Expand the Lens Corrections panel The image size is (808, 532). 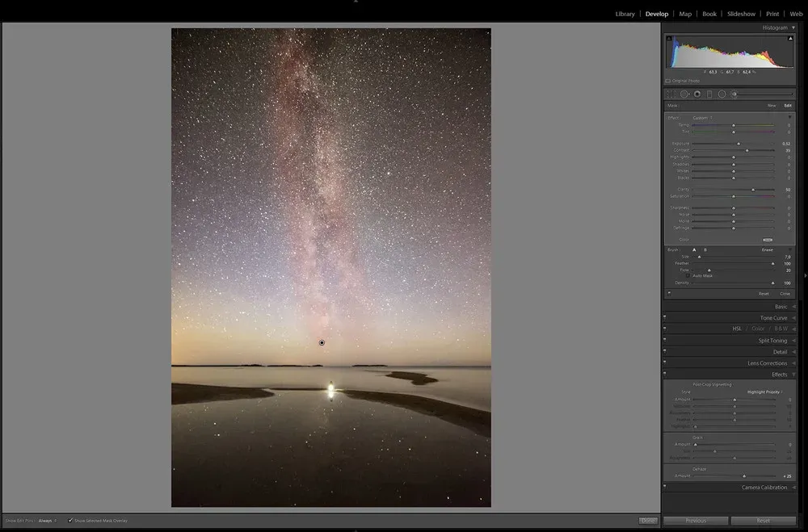[x=793, y=363]
